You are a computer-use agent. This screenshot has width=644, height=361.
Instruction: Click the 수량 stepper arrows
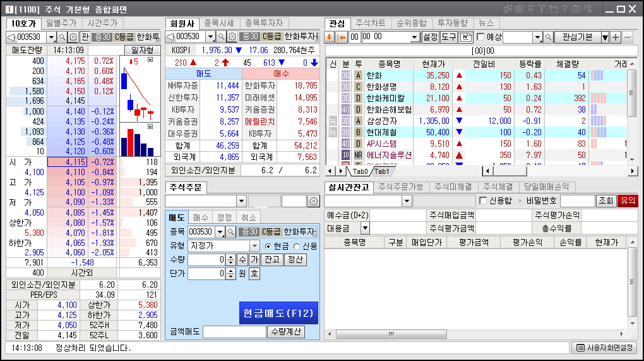pyautogui.click(x=231, y=260)
